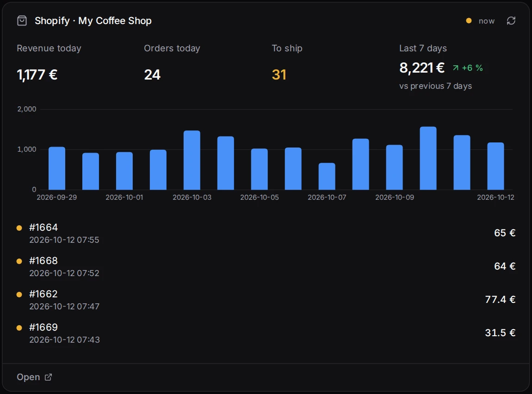Click the 'now' status label

(x=487, y=21)
